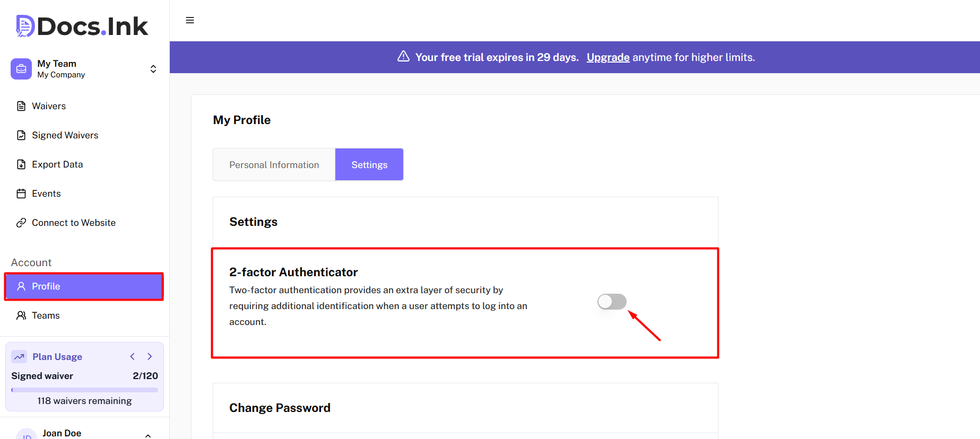The image size is (980, 439).
Task: Switch to the Personal Information tab
Action: 274,165
